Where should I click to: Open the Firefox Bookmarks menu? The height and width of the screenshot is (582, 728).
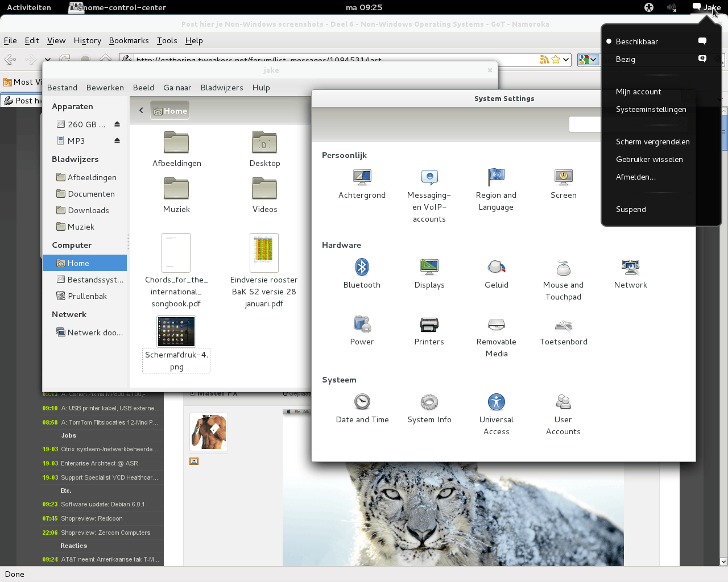tap(129, 40)
